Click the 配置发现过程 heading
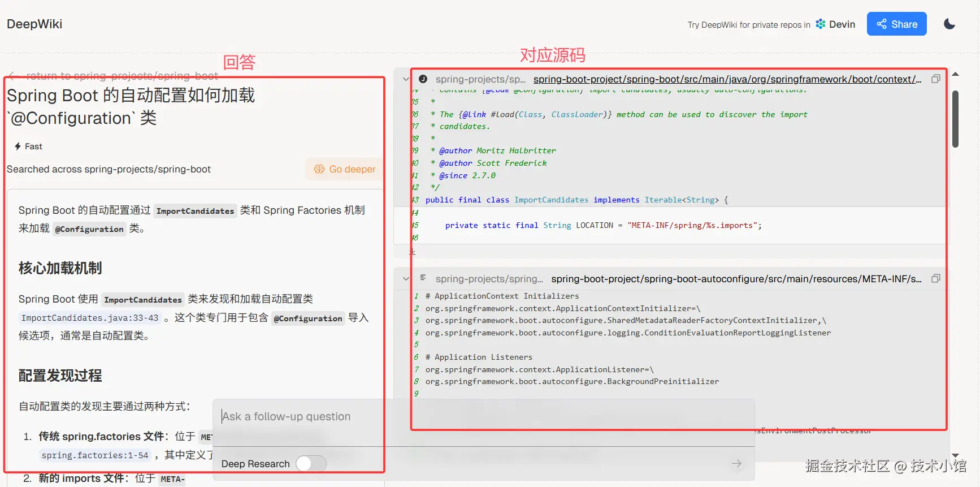Screen dimensions: 980x487 (60, 376)
